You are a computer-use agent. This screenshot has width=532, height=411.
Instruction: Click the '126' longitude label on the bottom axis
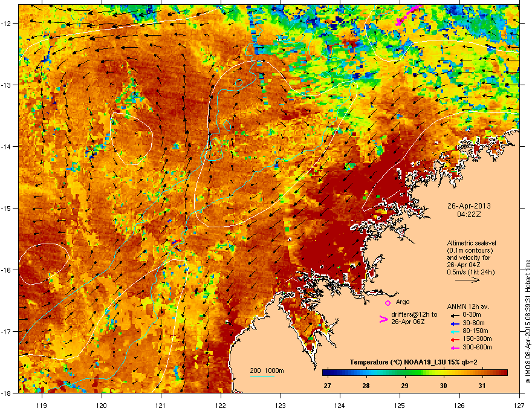coord(459,405)
